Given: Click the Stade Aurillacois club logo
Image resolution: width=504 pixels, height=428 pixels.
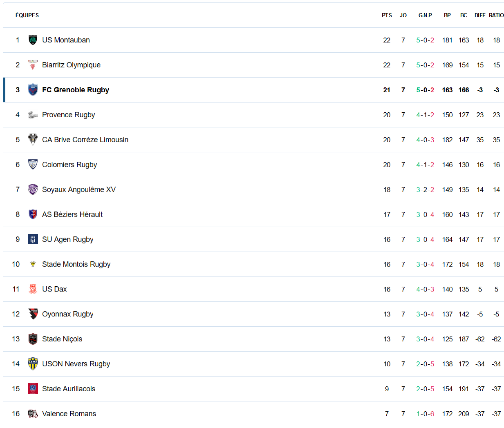Looking at the screenshot, I should tap(33, 389).
